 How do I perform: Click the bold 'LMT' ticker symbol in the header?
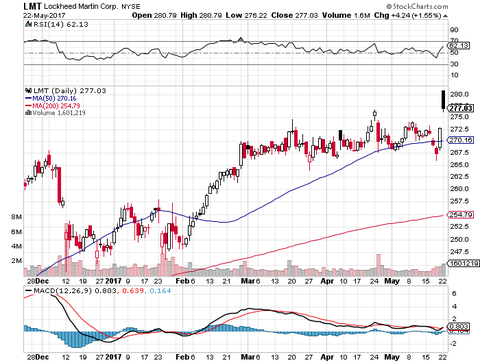pos(32,6)
